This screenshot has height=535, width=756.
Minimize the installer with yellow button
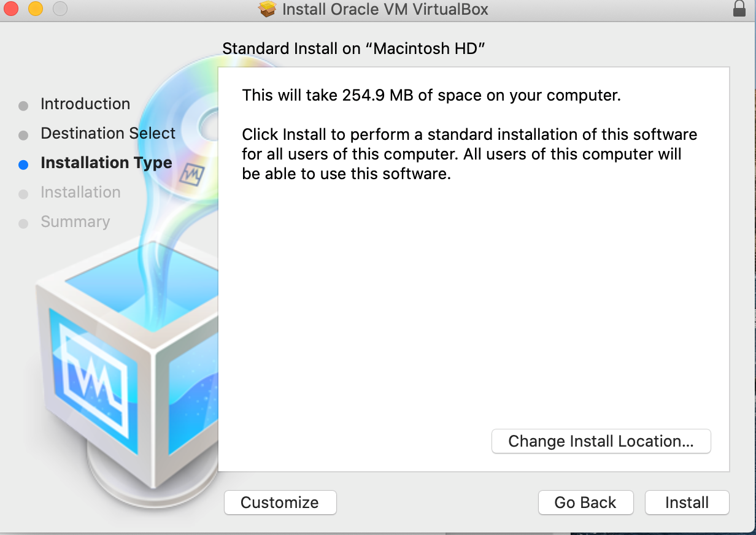36,9
